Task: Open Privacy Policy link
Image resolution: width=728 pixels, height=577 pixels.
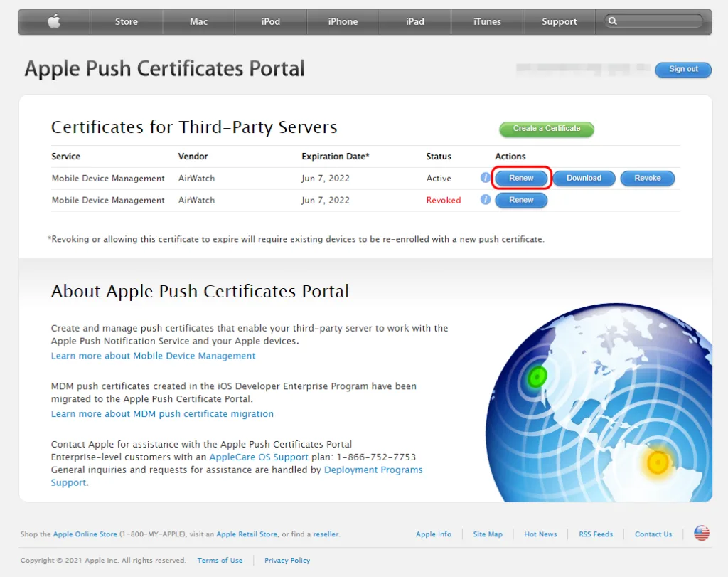Action: click(287, 560)
